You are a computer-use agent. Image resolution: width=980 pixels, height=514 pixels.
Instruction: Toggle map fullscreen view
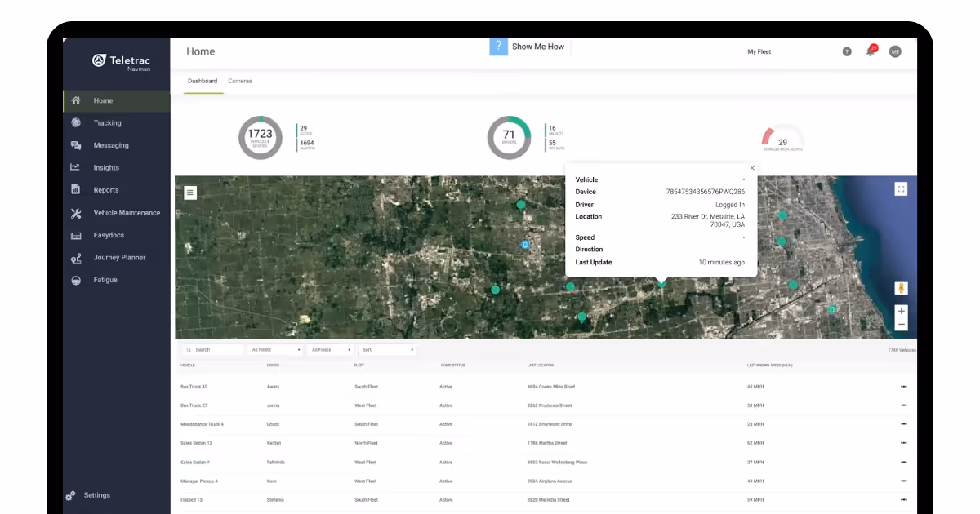902,189
